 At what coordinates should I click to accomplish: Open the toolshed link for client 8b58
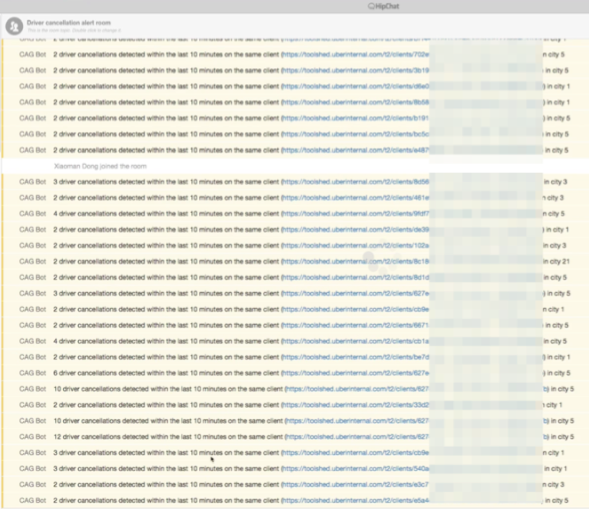(356, 102)
